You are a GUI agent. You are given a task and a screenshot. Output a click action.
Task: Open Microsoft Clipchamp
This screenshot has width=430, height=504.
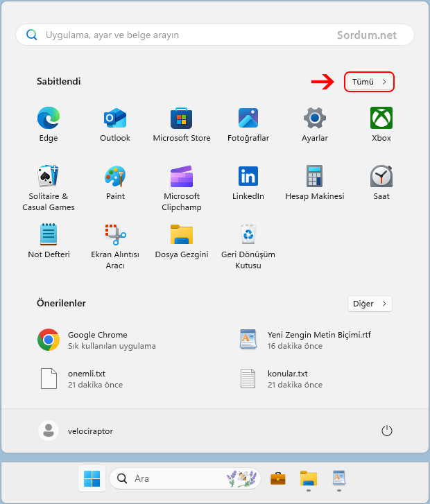182,188
